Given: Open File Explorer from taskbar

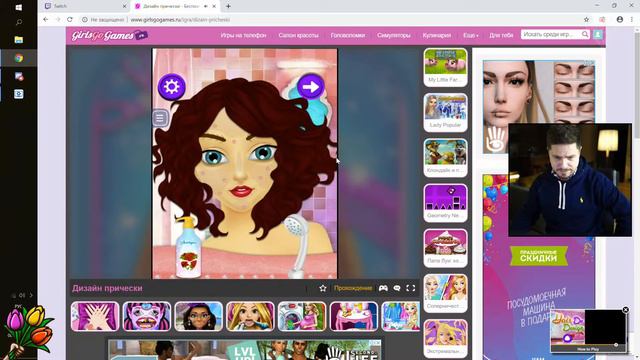Looking at the screenshot, I should pos(19,40).
